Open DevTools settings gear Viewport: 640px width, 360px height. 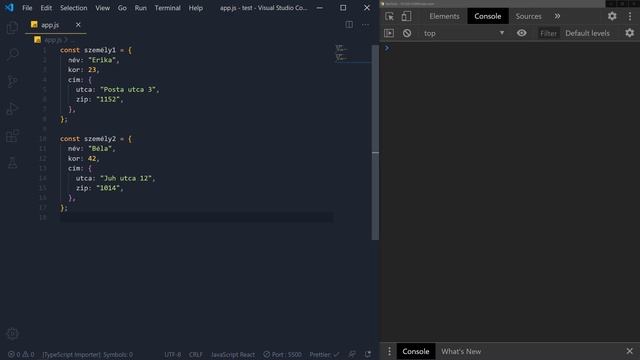coord(612,16)
